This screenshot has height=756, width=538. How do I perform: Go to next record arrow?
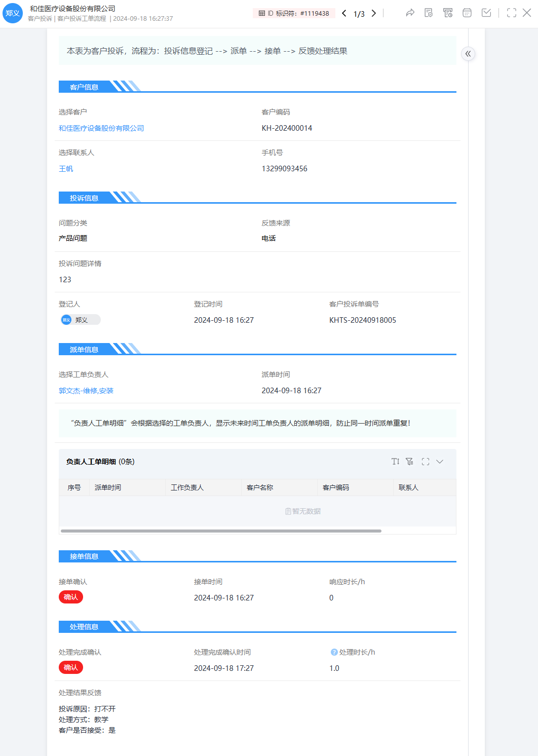point(374,13)
